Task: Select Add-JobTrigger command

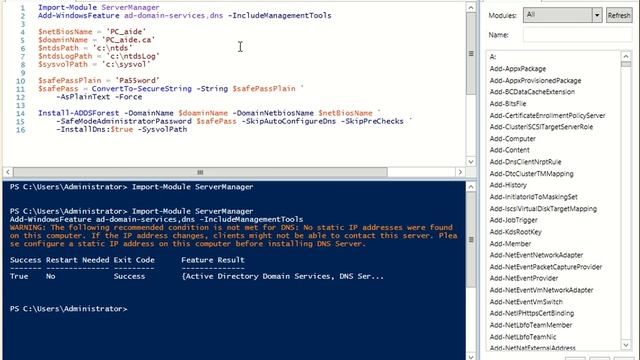Action: (513, 220)
